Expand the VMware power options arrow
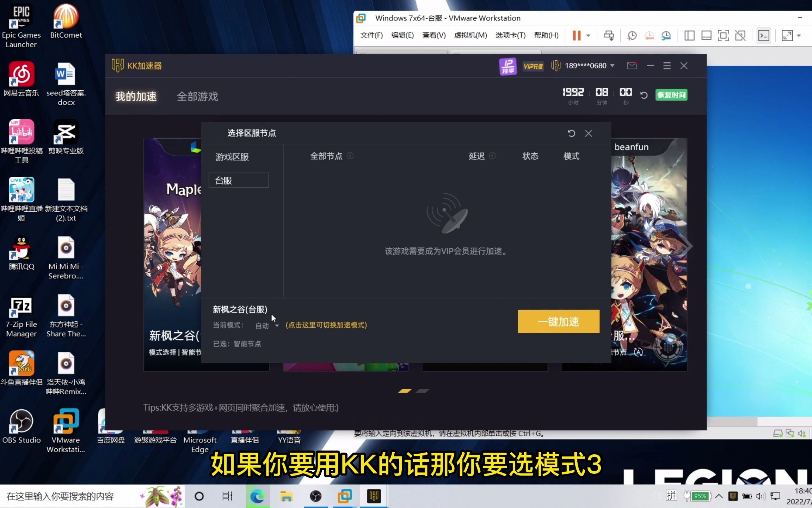The width and height of the screenshot is (812, 508). click(x=588, y=36)
